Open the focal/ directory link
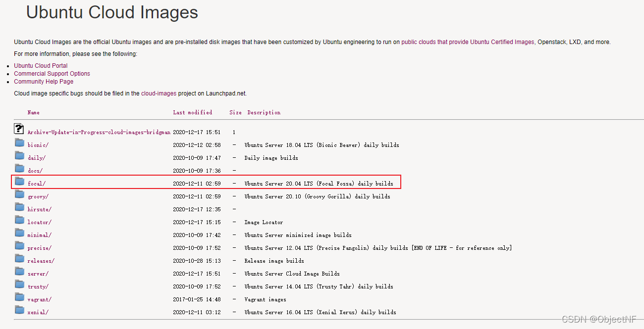 [x=37, y=184]
